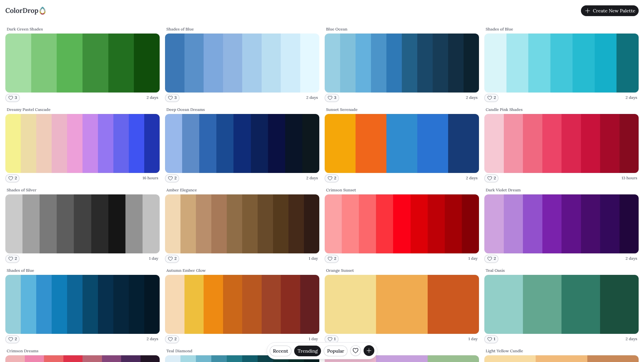The image size is (644, 362).
Task: Click the ColorDrop logo icon
Action: [43, 11]
